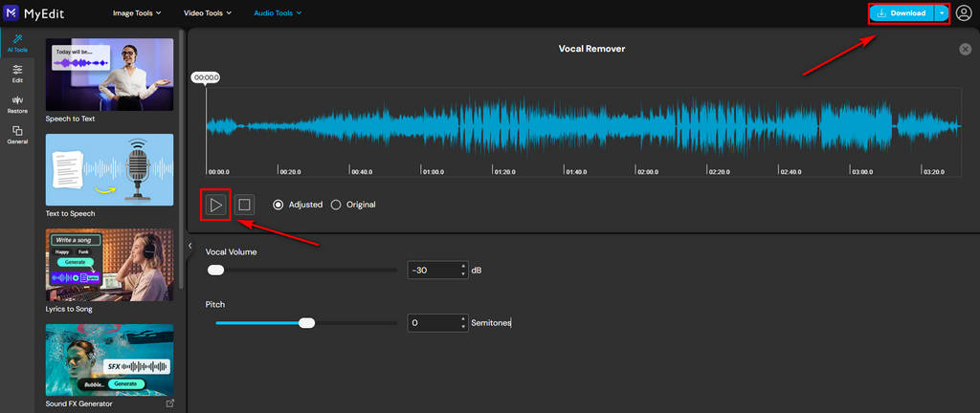The image size is (980, 413).
Task: Collapse the tools side panel
Action: tap(190, 247)
